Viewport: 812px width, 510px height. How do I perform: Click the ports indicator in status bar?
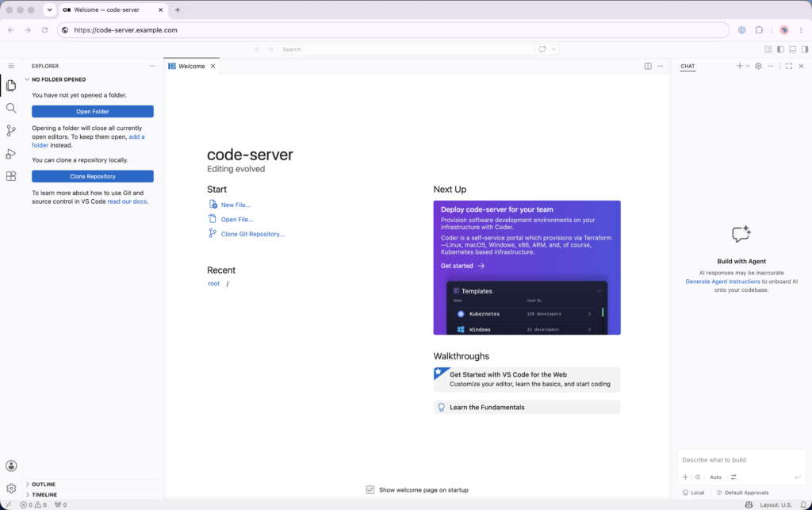(x=60, y=504)
